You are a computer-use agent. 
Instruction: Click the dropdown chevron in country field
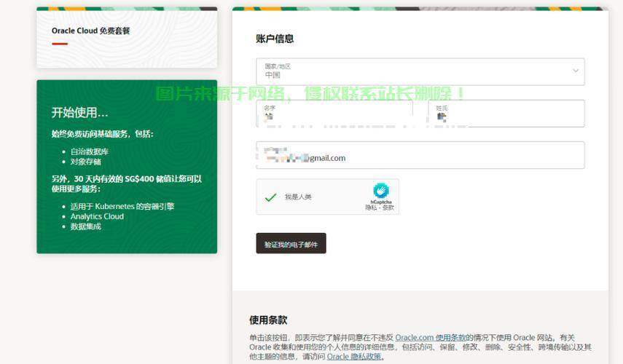576,71
